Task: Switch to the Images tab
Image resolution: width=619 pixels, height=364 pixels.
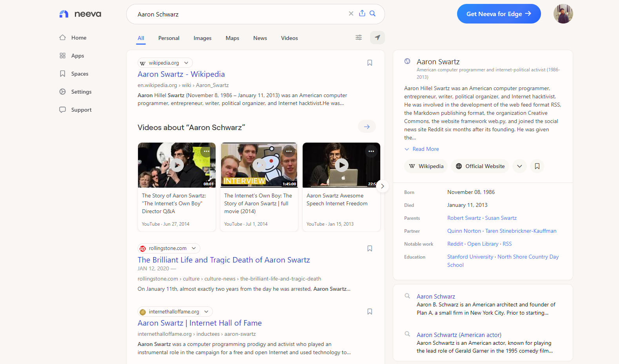Action: click(203, 38)
